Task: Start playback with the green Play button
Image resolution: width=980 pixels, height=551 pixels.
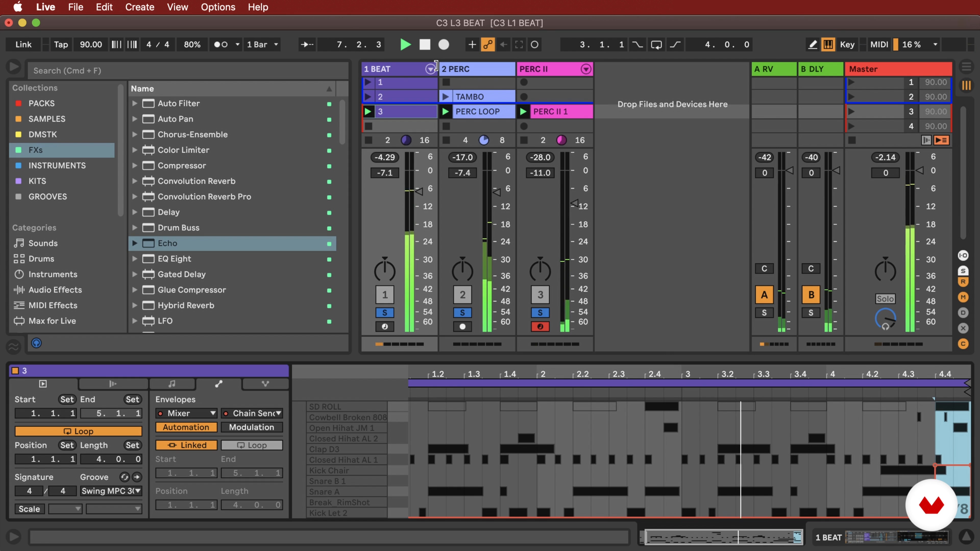Action: click(406, 44)
